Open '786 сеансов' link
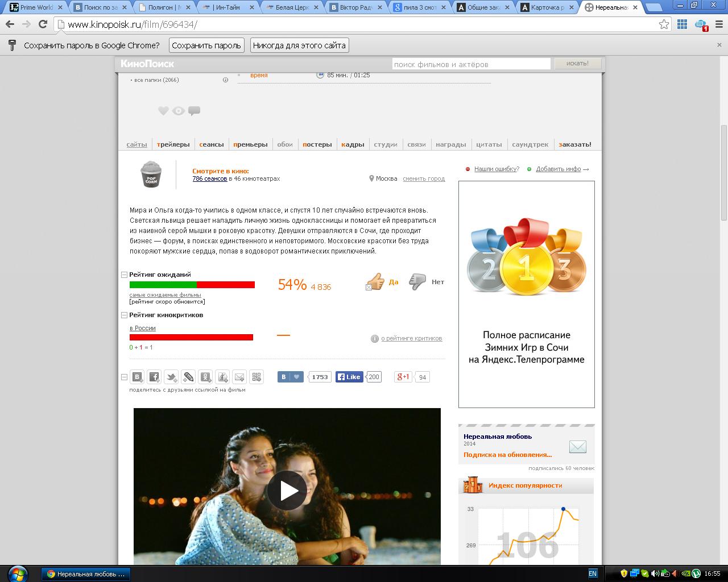This screenshot has height=582, width=728. 209,178
